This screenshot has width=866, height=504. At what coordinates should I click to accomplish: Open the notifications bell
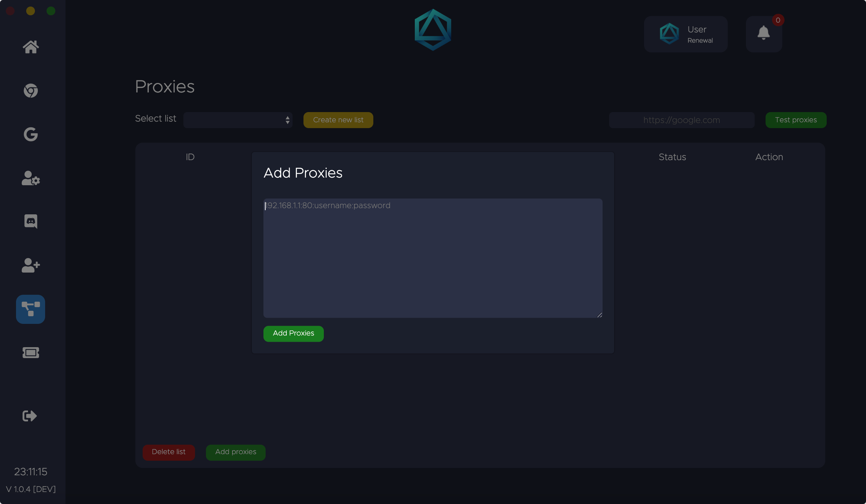[x=763, y=33]
